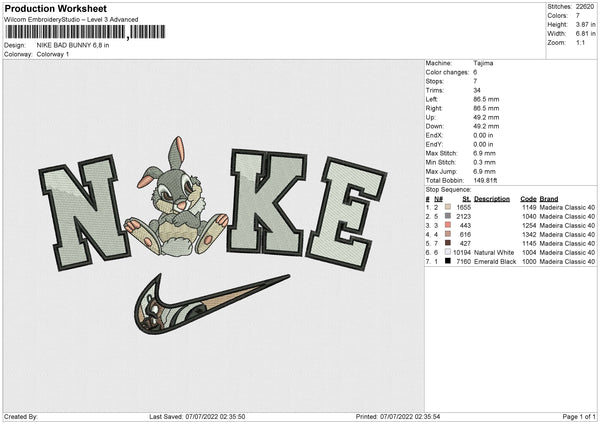
Task: Click stitch count 7160 in row 7
Action: pyautogui.click(x=463, y=262)
